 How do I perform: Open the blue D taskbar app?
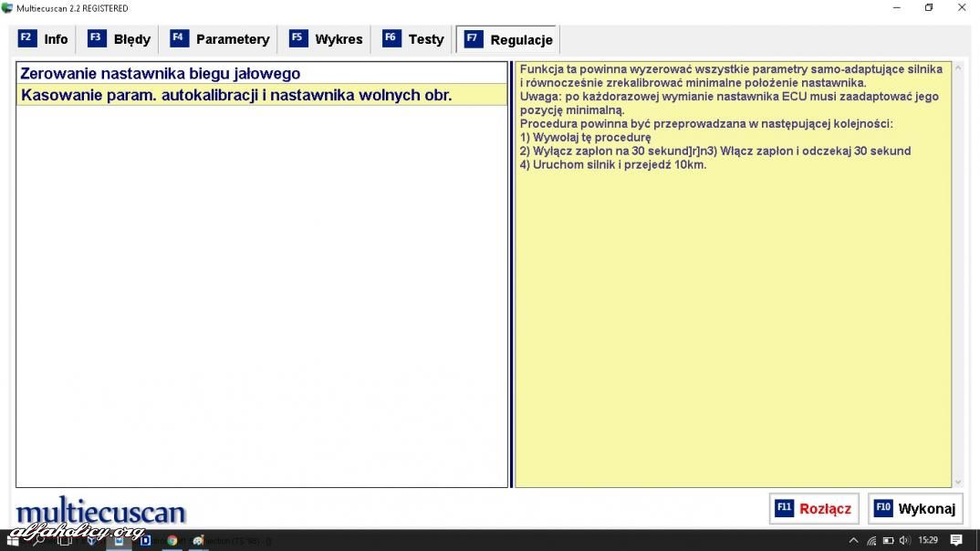click(146, 540)
